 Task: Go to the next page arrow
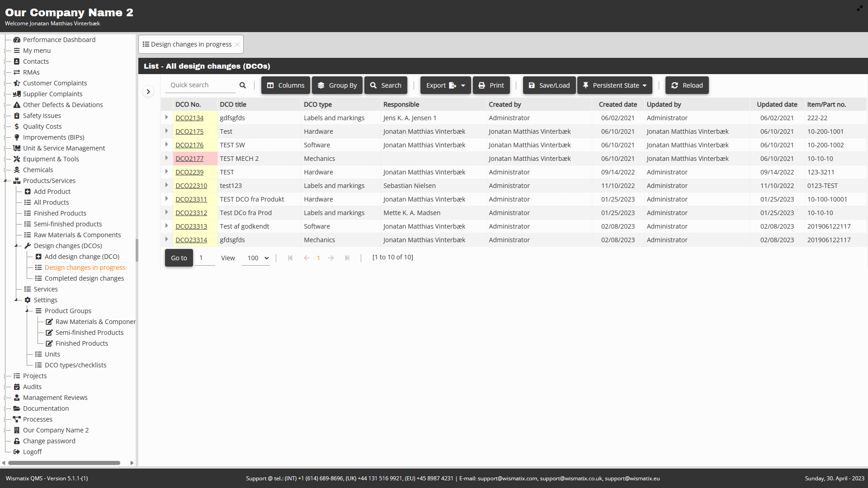pos(331,258)
